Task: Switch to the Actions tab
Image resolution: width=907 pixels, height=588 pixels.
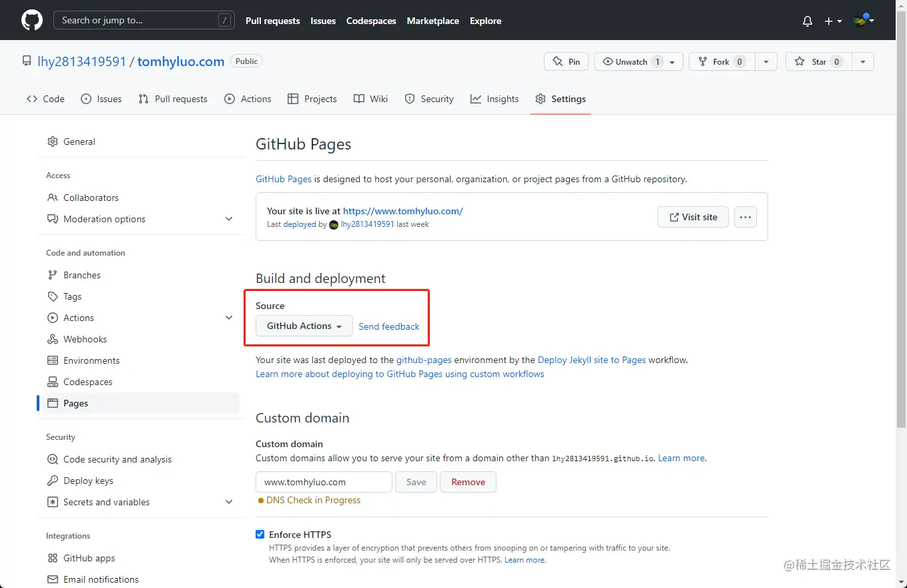Action: point(248,99)
